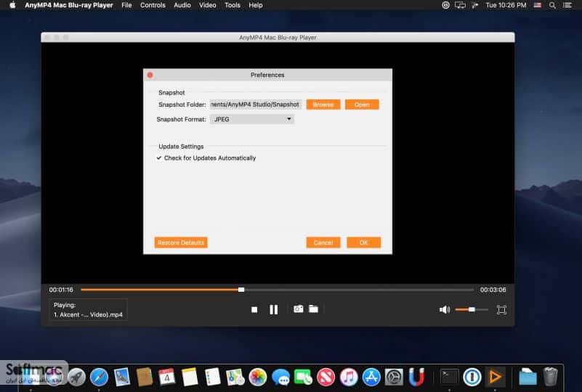The image size is (582, 392).
Task: Stop playback with the square stop button
Action: pos(254,309)
